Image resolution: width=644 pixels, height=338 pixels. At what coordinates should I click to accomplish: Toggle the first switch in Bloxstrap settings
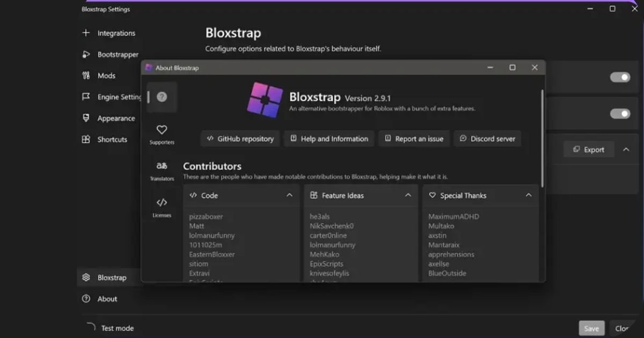click(x=620, y=77)
